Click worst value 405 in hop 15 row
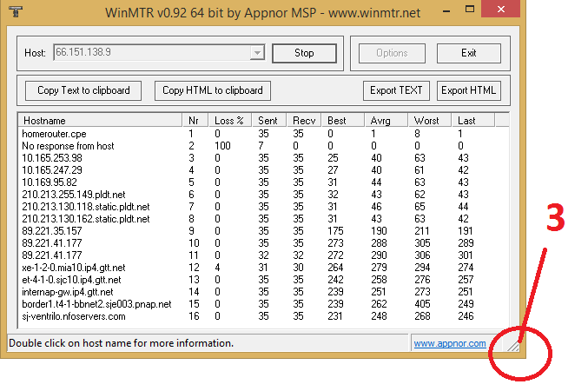Viewport: 588px width, 391px height. click(422, 304)
